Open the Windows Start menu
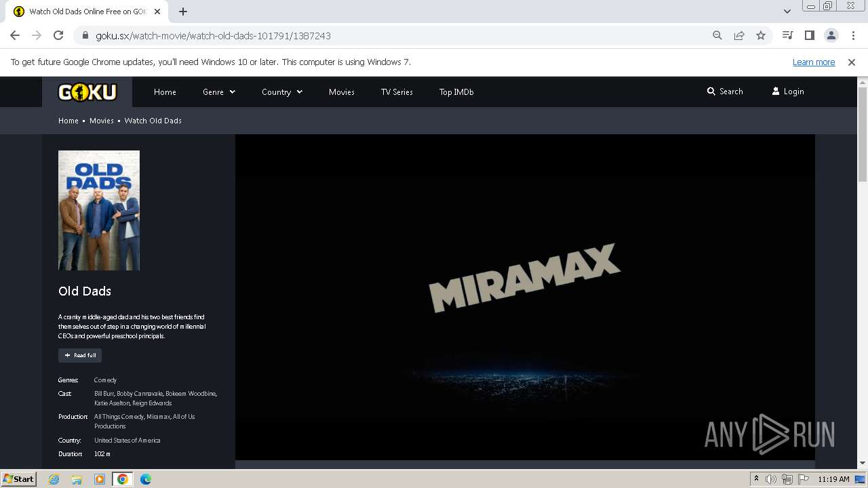868x488 pixels. (19, 479)
